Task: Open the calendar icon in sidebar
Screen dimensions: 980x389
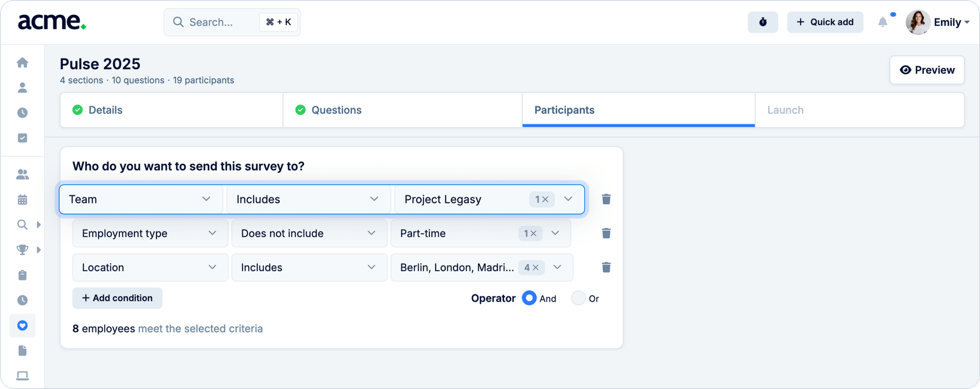Action: tap(22, 200)
